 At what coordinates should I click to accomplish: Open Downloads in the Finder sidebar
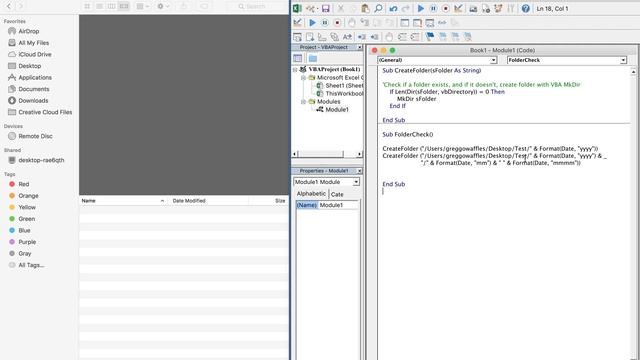33,100
